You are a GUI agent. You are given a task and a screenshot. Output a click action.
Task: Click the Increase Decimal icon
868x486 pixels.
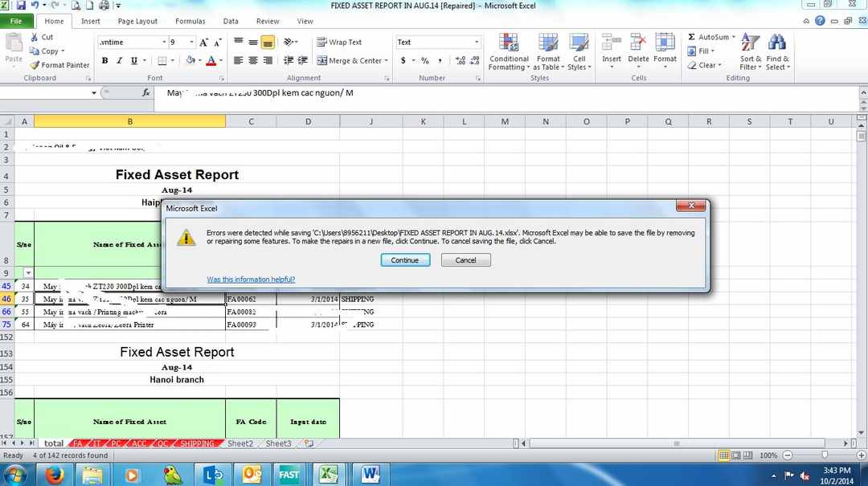[x=460, y=60]
